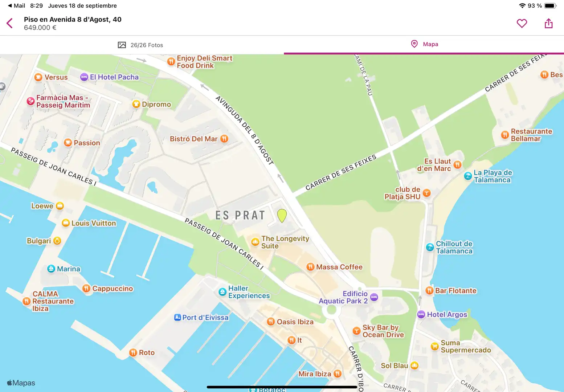Tap the Loewe store marker icon

click(60, 206)
